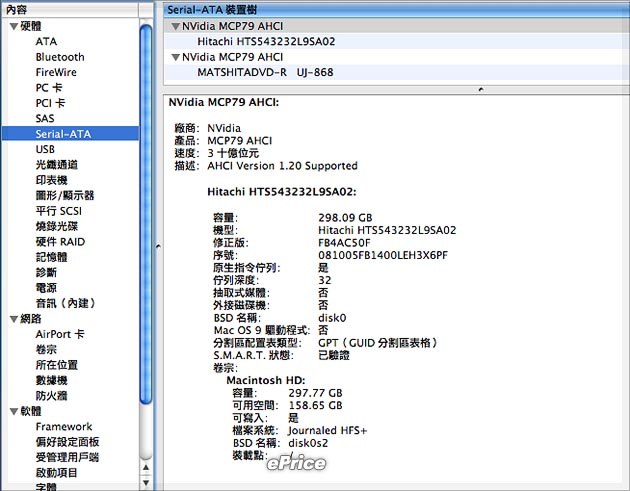Select 防火牆 firewall entry
Screen dimensions: 630x491
51,396
